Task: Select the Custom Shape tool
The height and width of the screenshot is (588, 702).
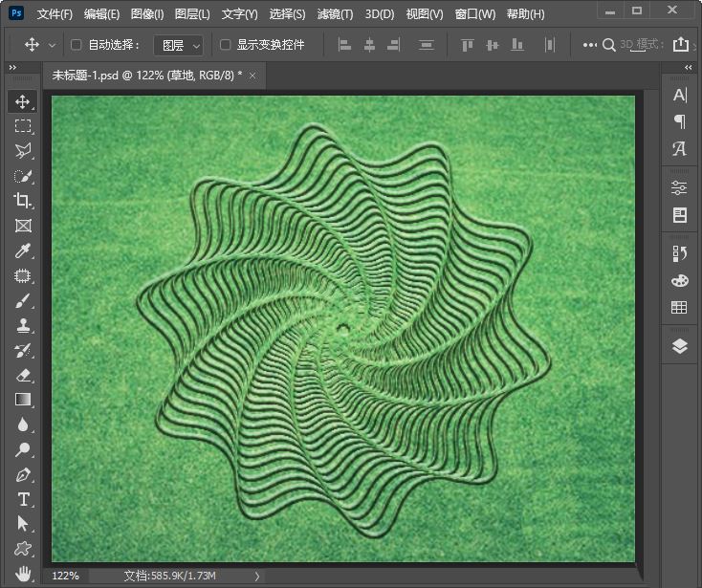Action: tap(22, 548)
